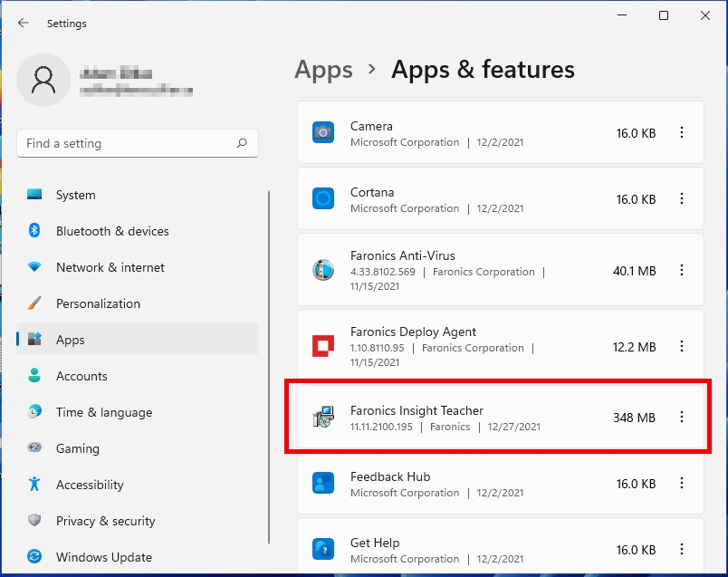Image resolution: width=728 pixels, height=577 pixels.
Task: Click the Faronics Anti-Virus app icon
Action: (x=323, y=270)
